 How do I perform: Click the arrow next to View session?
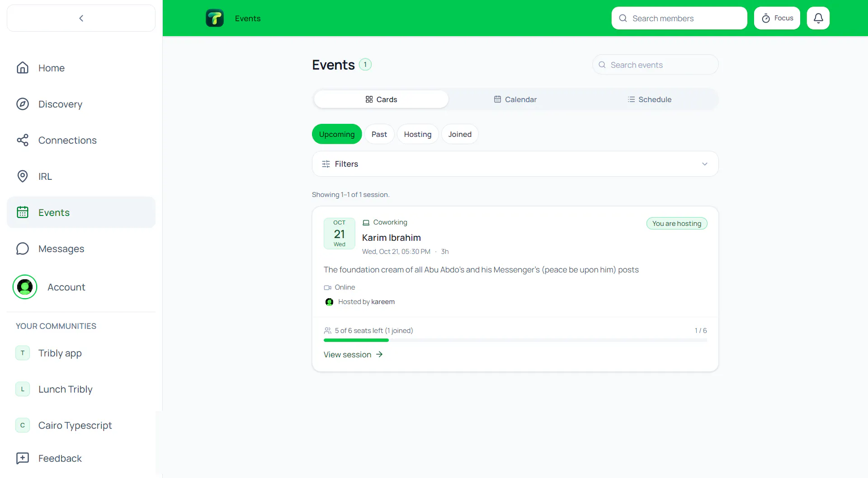[x=379, y=355]
